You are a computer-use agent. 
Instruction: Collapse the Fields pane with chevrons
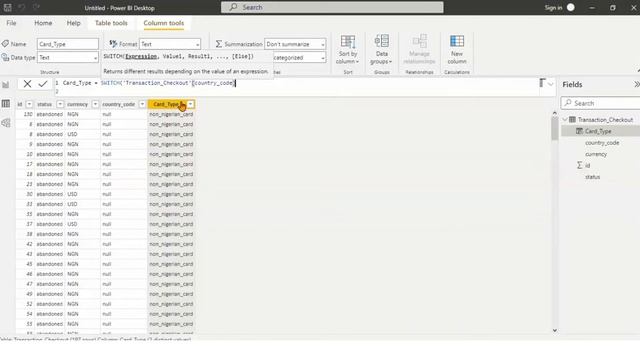(x=636, y=84)
